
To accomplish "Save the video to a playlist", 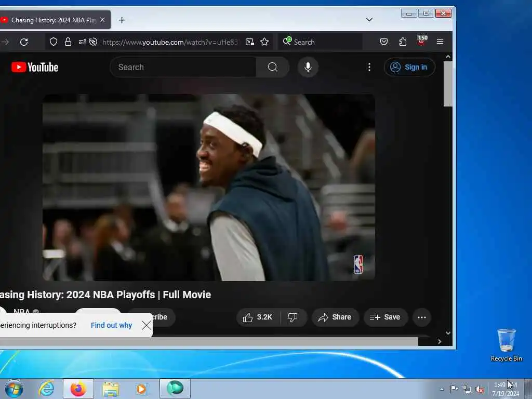I will click(x=385, y=317).
